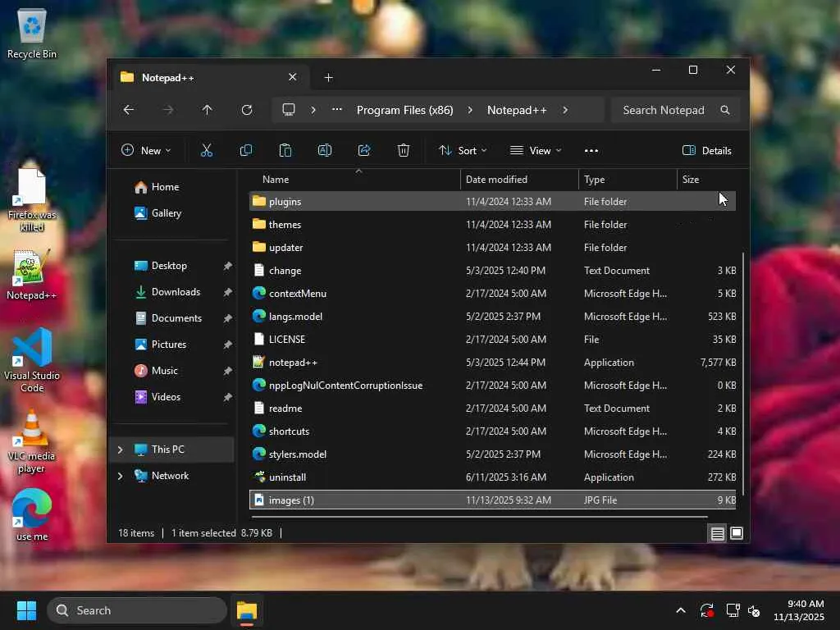The image size is (840, 630).
Task: Select the 'Firefox was killed' desktop file
Action: [x=32, y=199]
